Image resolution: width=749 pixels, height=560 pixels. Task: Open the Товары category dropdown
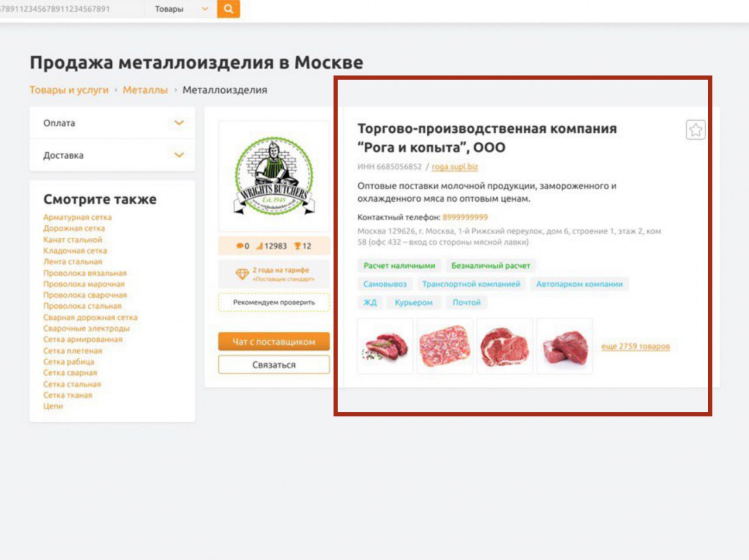181,9
